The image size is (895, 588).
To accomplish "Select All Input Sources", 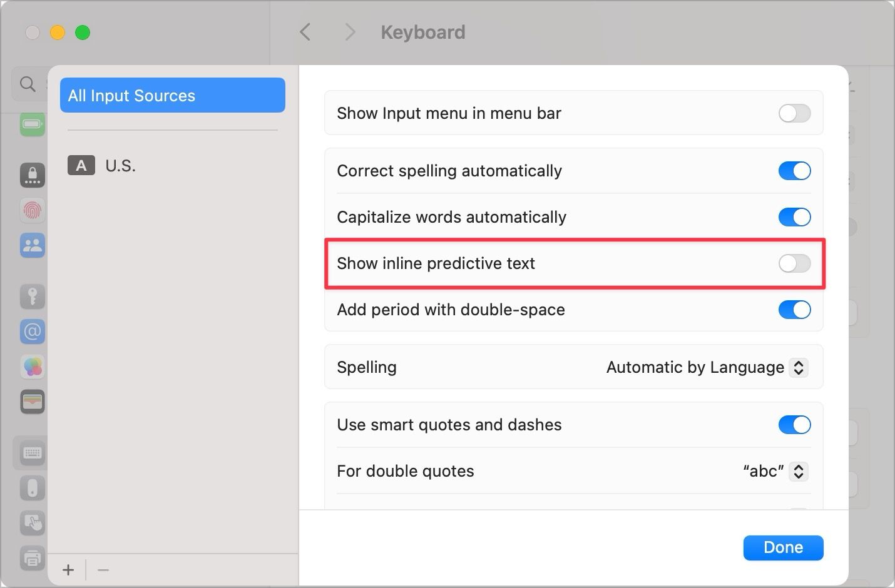I will (x=172, y=95).
